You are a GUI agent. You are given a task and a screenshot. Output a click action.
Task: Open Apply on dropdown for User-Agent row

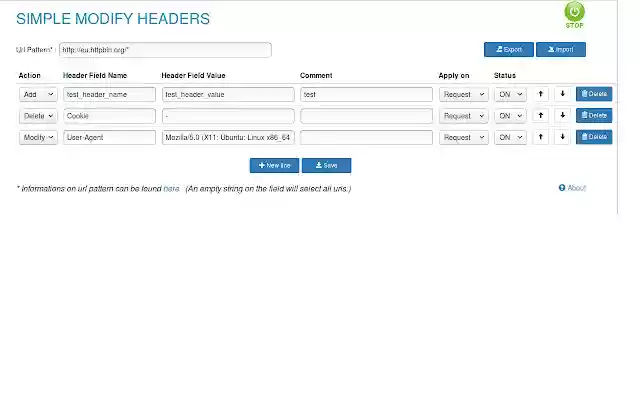coord(464,138)
